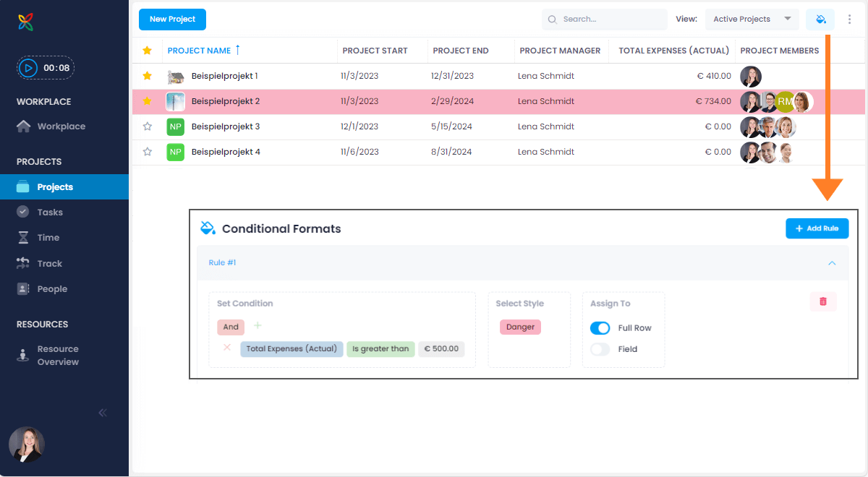Click the member avatar of Beispielprojekt 1

[751, 77]
